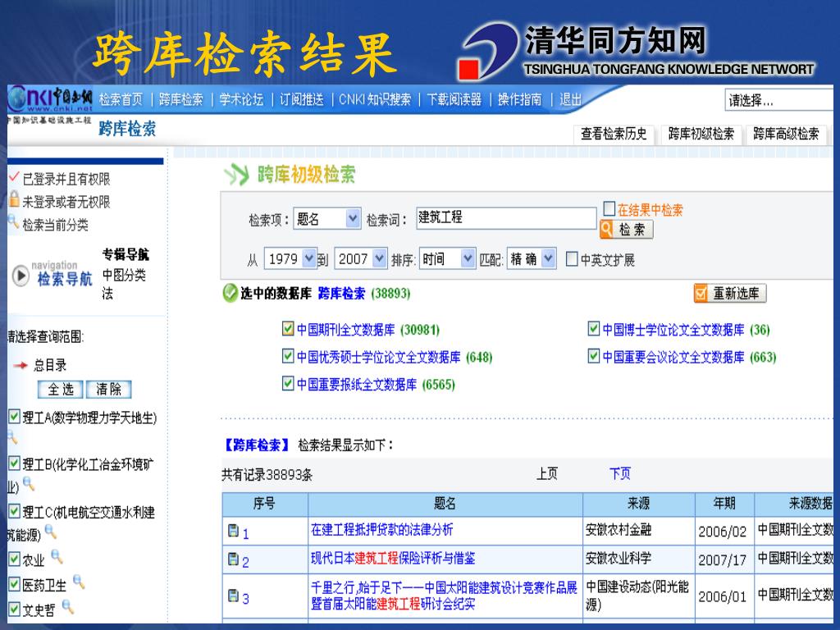Viewport: 840px width, 630px height.
Task: Open the 请选择 dropdown at top right
Action: [778, 100]
